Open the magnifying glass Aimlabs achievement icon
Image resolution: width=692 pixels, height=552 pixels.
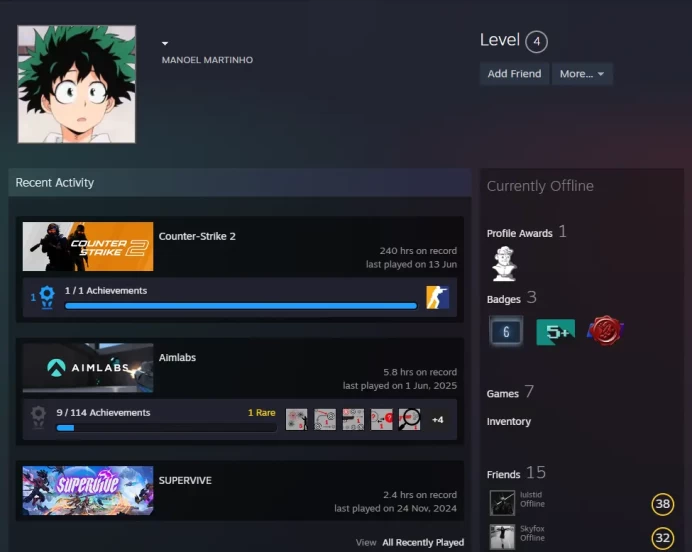click(410, 419)
